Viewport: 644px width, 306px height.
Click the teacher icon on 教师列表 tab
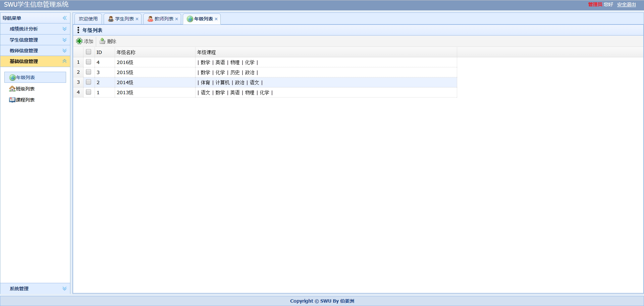click(150, 19)
